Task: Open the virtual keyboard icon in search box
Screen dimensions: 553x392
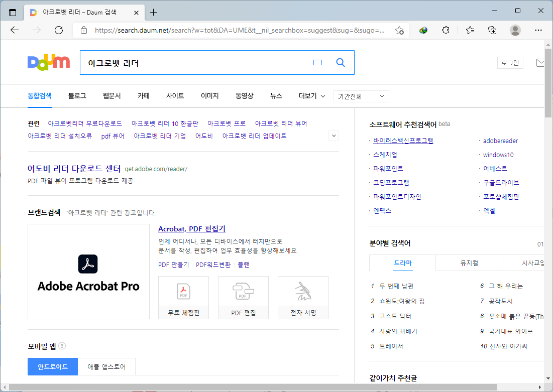Action: tap(317, 62)
